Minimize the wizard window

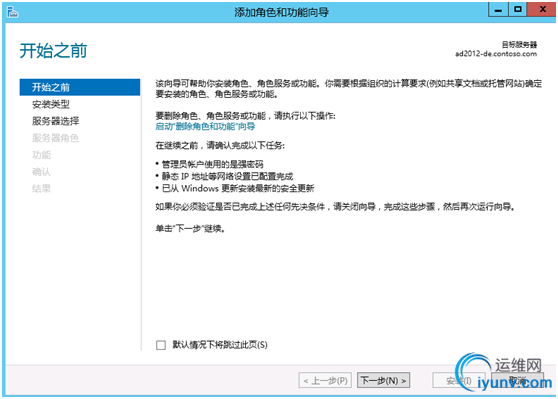(x=498, y=10)
